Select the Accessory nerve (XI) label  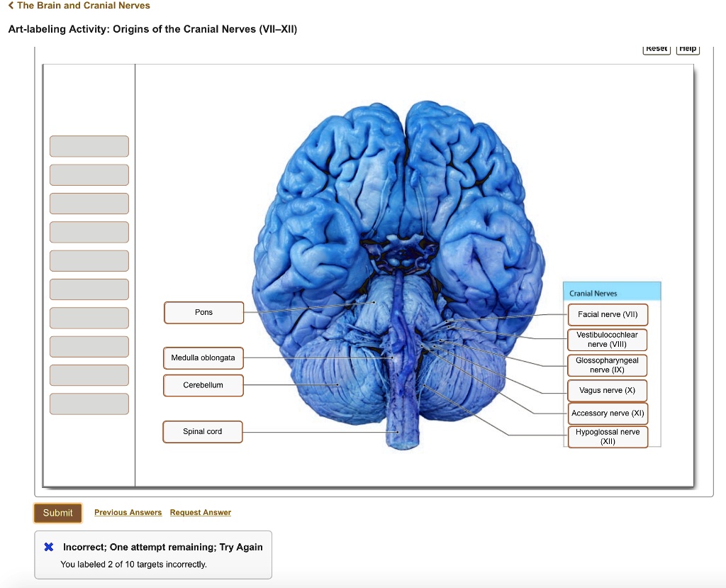coord(607,414)
